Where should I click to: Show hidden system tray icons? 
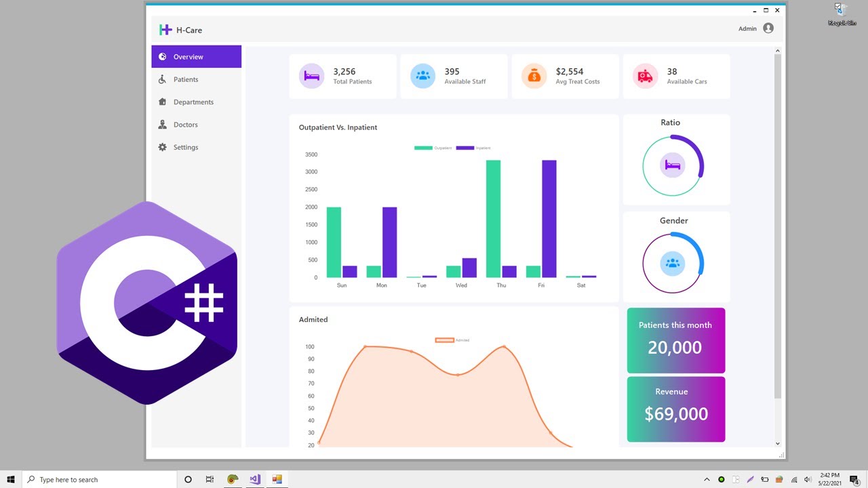click(x=707, y=480)
